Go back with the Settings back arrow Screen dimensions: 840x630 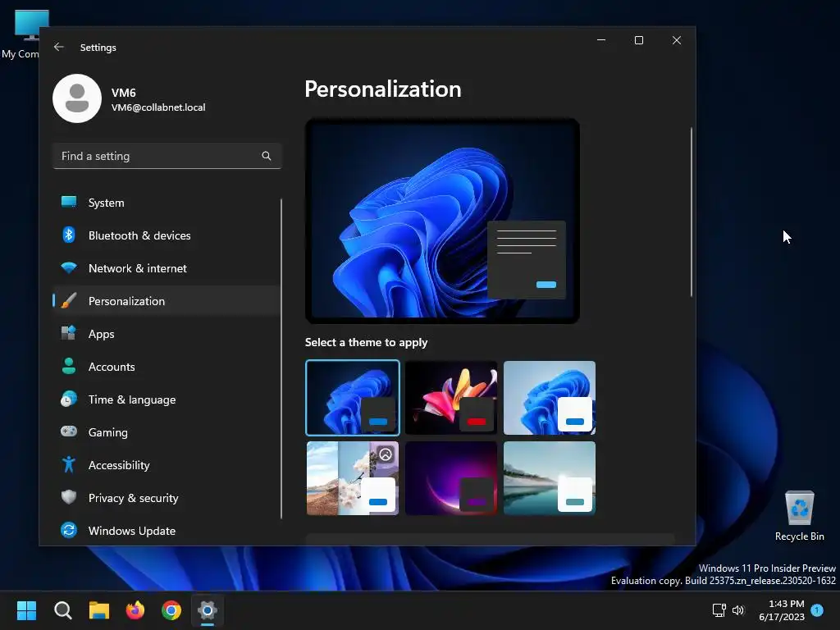59,47
